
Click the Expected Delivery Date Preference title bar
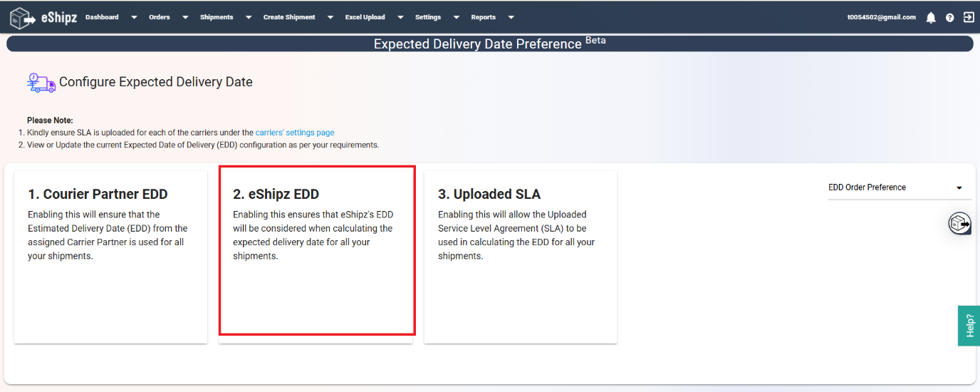coord(490,44)
